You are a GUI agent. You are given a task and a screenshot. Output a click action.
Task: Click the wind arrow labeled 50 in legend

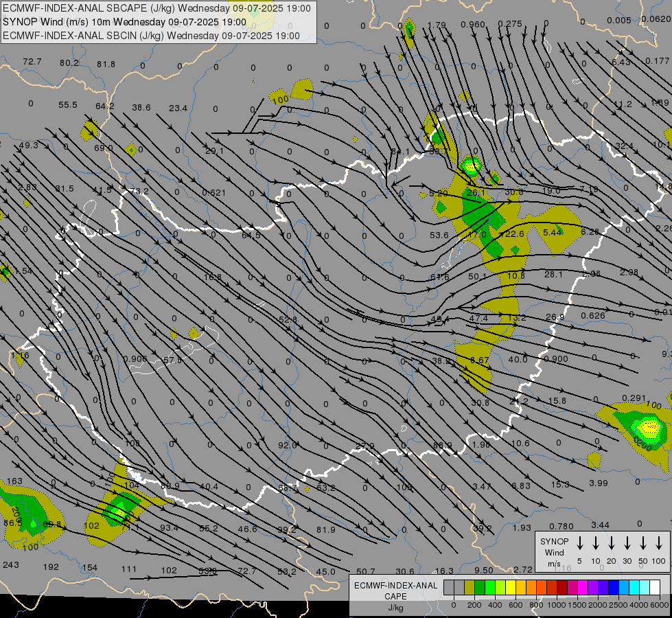click(x=643, y=543)
